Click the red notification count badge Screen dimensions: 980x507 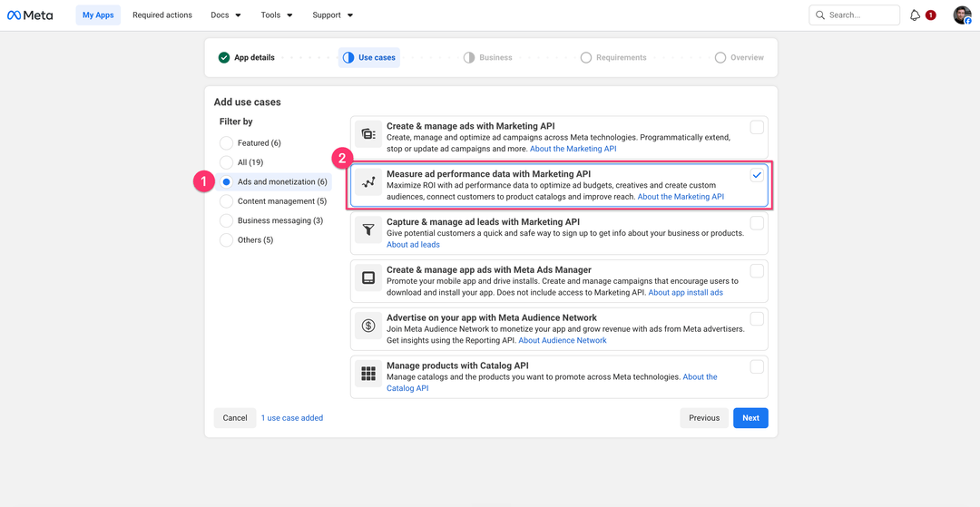coord(931,15)
